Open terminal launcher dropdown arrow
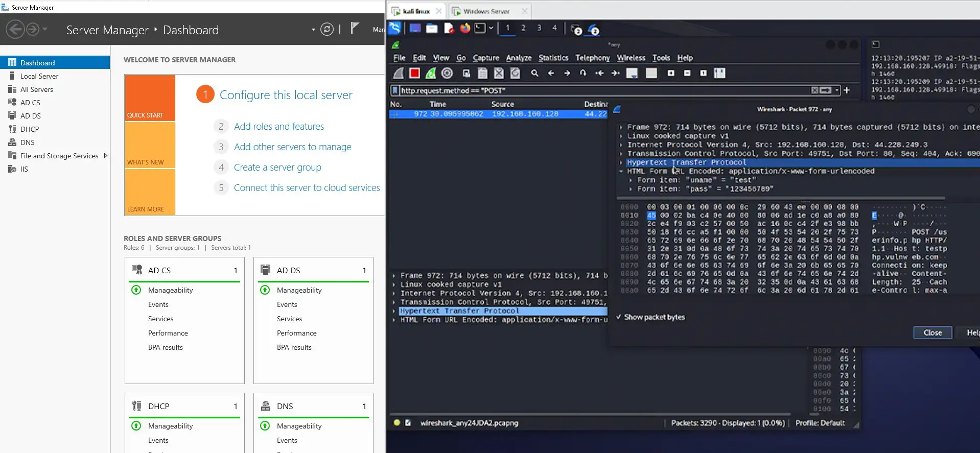This screenshot has width=980, height=453. tap(491, 28)
